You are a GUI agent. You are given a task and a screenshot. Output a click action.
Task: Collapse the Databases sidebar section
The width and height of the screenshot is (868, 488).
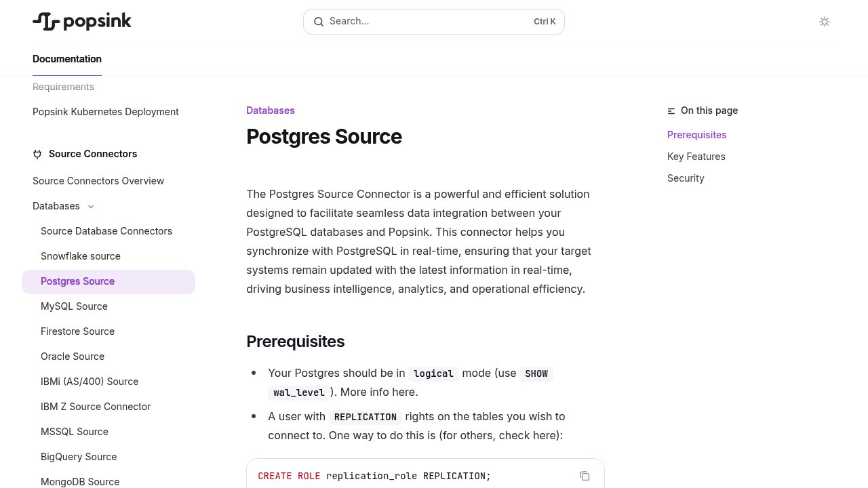[x=91, y=206]
